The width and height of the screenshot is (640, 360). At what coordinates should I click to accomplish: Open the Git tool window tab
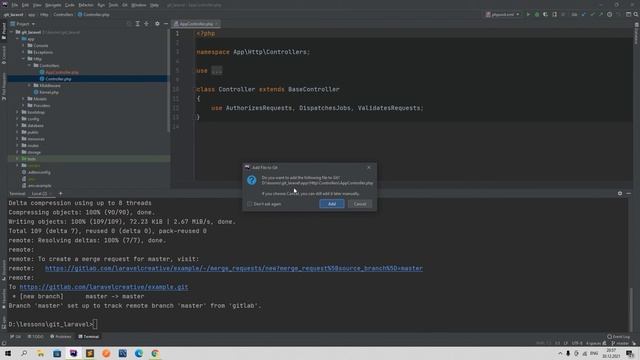16,337
